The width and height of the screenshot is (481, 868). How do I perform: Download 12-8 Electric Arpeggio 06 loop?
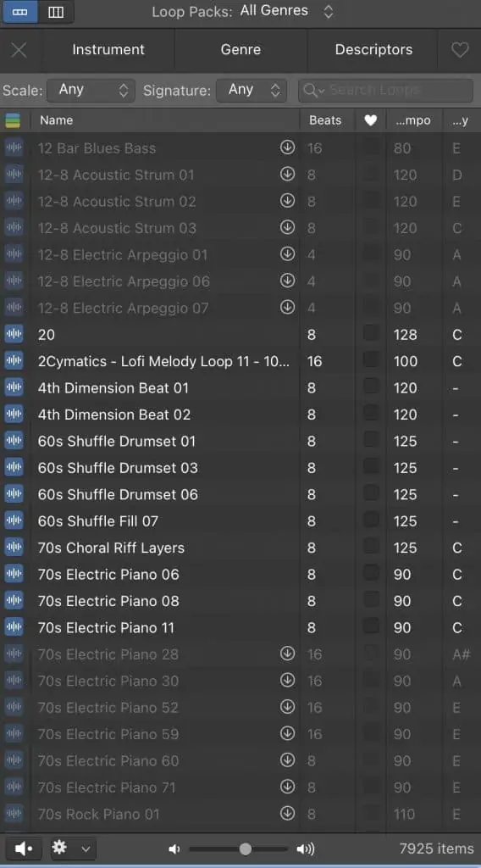click(287, 281)
